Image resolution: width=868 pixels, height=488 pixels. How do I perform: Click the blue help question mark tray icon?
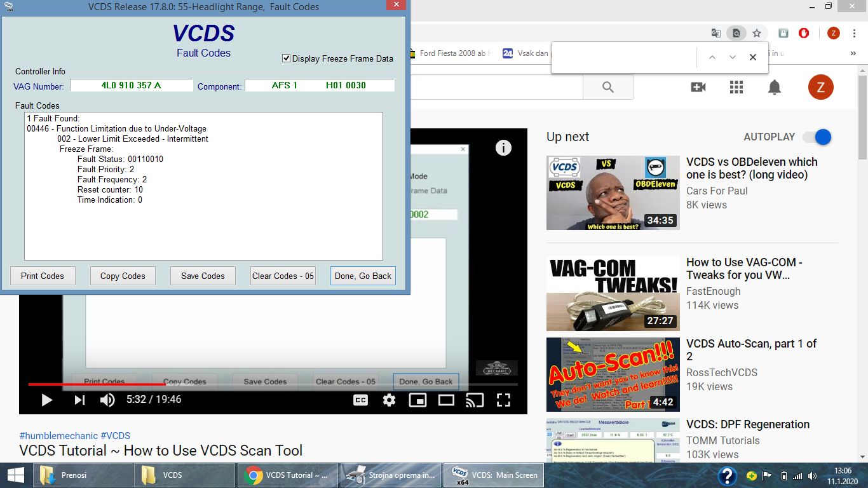tap(728, 475)
